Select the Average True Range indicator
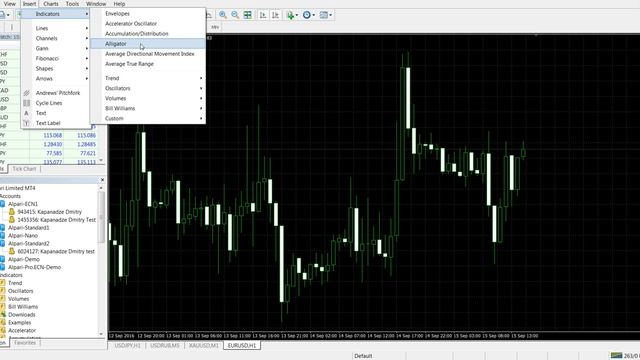 tap(148, 64)
